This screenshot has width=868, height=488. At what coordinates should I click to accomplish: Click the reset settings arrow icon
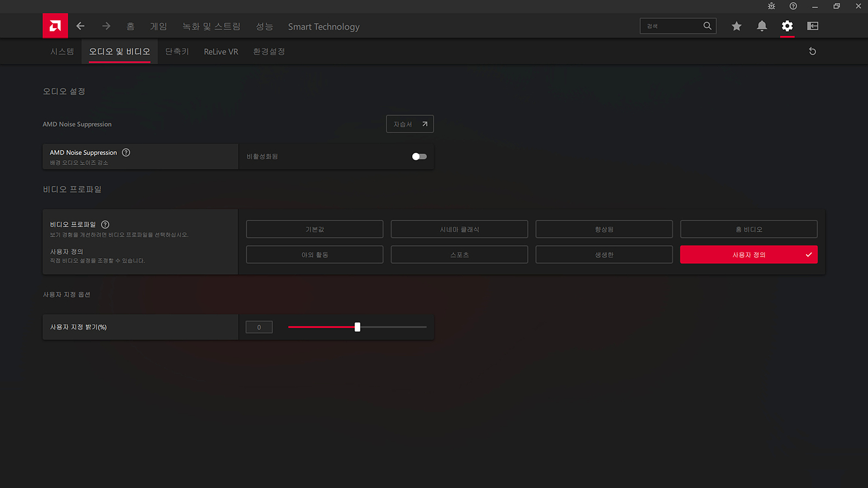tap(812, 52)
